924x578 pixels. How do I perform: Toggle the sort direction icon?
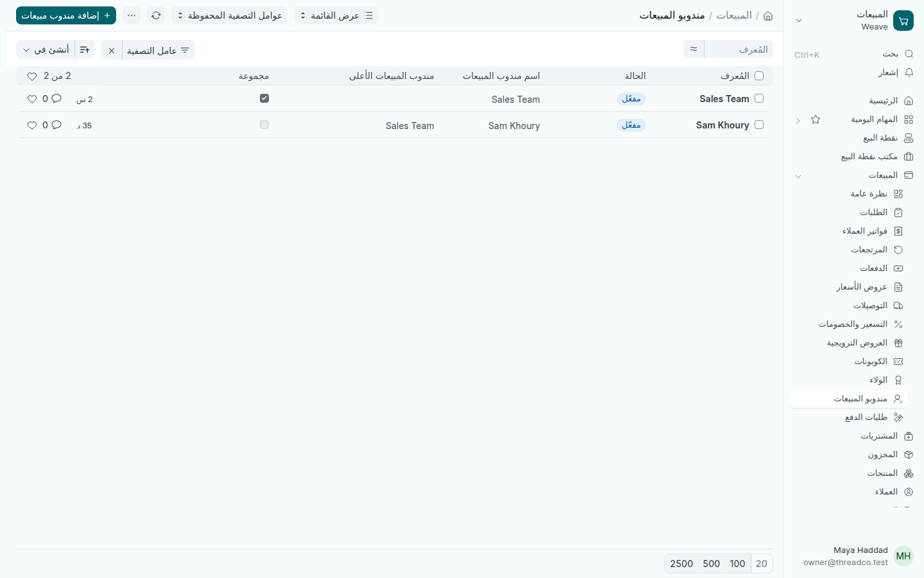[x=85, y=50]
